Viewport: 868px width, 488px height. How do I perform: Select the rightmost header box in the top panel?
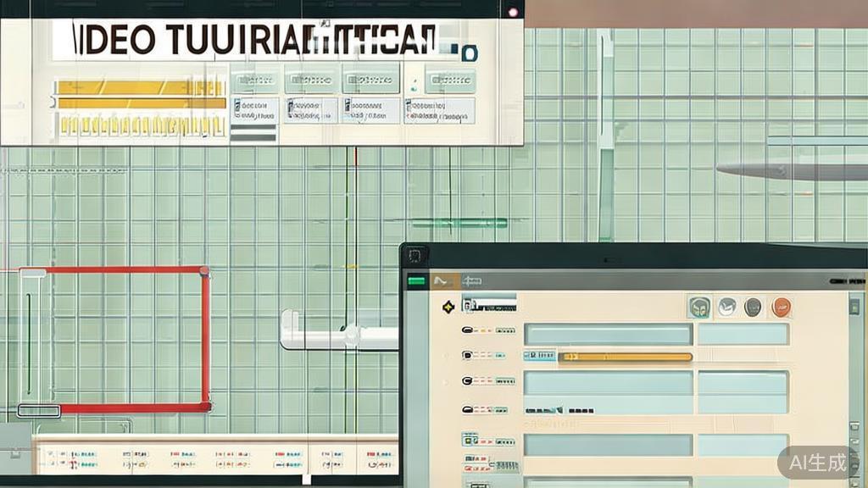451,80
